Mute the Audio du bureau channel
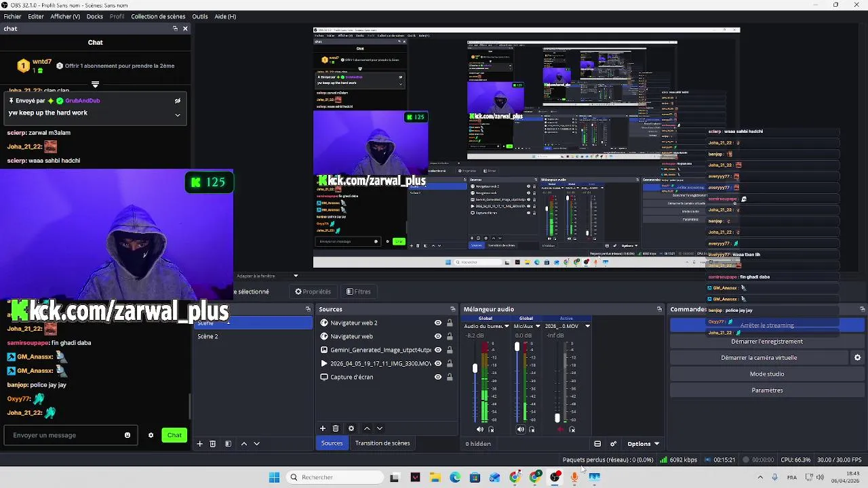Screen dimensions: 868x488 [480, 429]
